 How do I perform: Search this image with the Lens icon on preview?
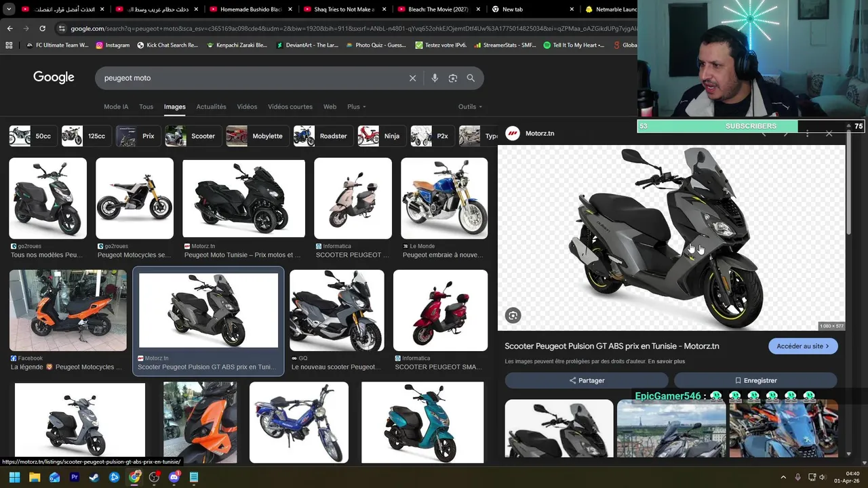click(513, 315)
